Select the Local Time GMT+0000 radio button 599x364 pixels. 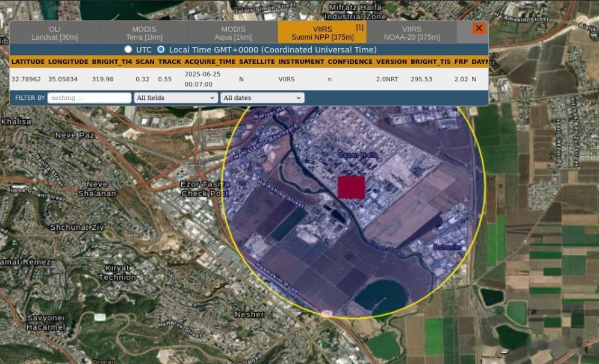tap(161, 49)
